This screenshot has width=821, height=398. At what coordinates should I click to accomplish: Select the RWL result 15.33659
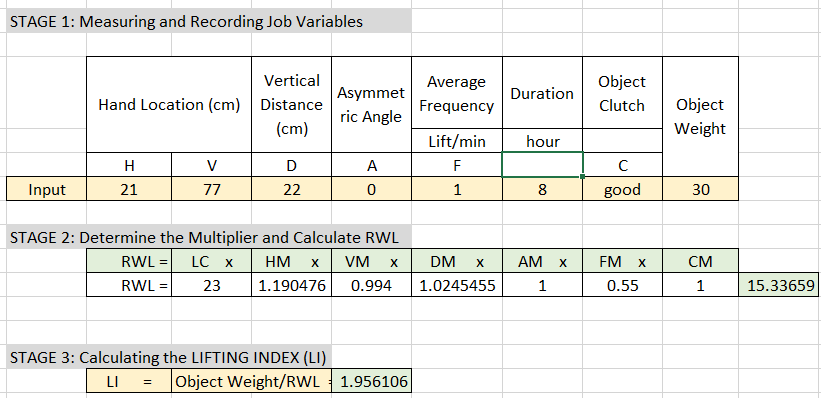tap(779, 285)
